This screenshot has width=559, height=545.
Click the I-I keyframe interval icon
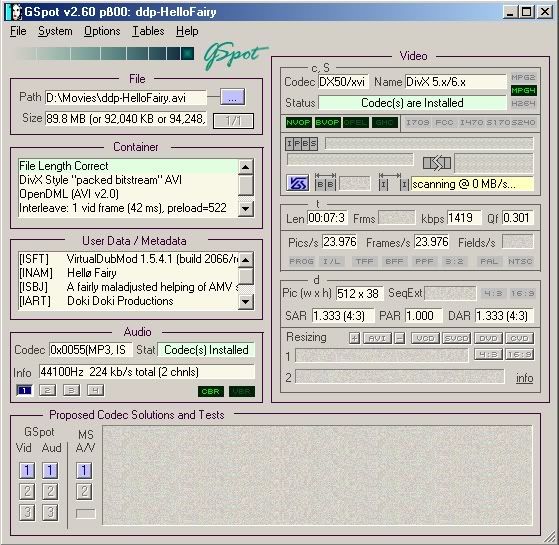tap(394, 182)
